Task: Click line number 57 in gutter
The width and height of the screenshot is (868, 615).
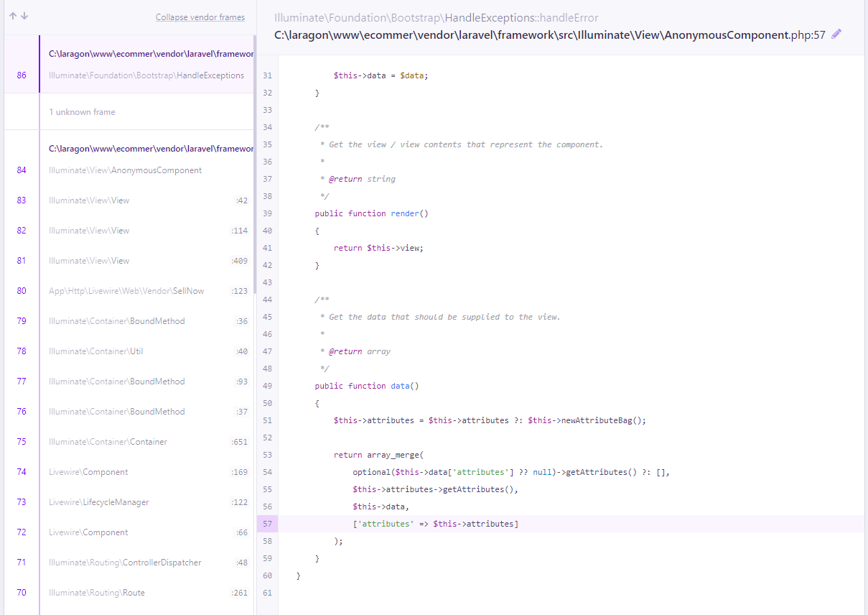Action: coord(267,524)
